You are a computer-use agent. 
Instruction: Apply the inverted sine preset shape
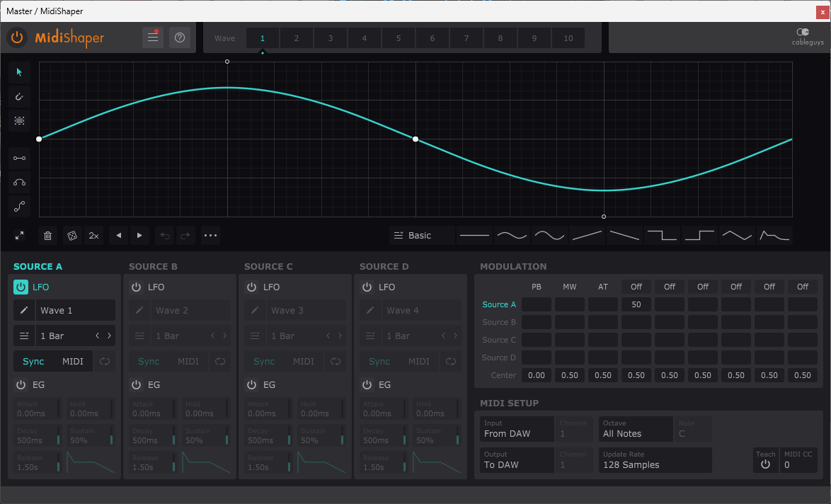549,235
